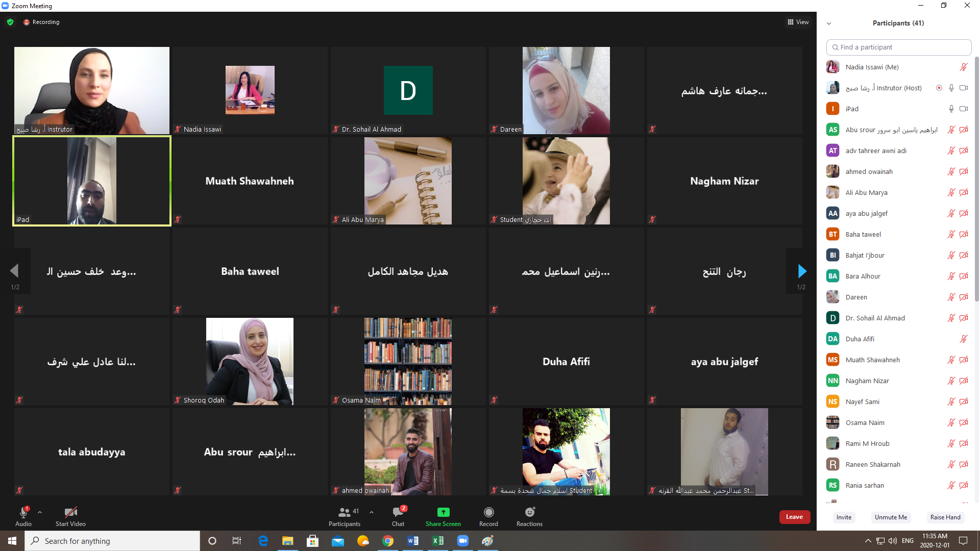
Task: Open Cortana circle icon in taskbar
Action: point(212,541)
